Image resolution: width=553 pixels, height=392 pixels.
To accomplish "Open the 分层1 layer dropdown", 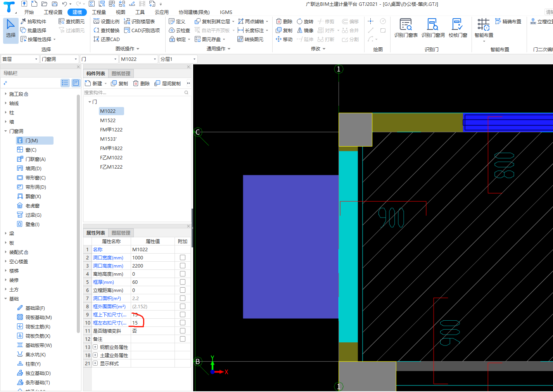I will 178,59.
